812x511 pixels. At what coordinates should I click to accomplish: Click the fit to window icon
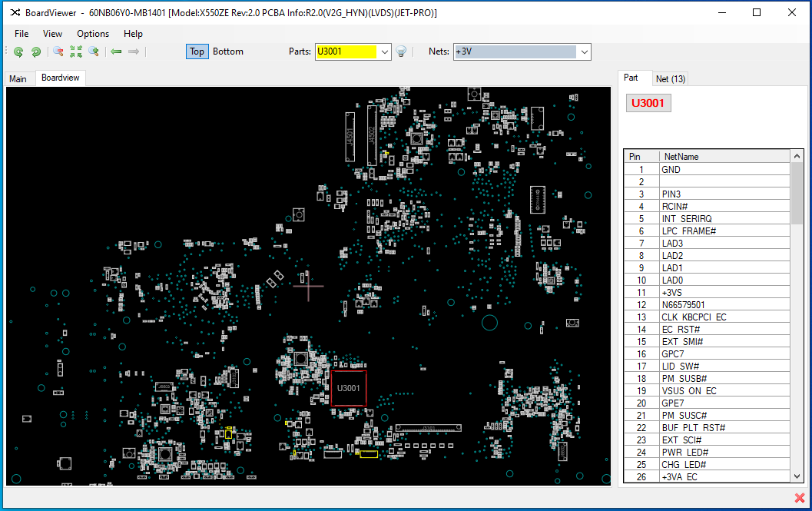point(75,51)
